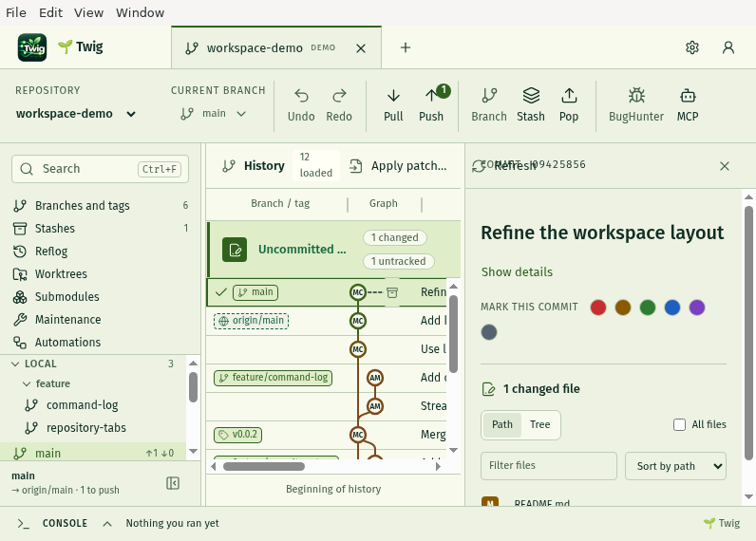
Task: Open the Automations section
Action: [101, 342]
